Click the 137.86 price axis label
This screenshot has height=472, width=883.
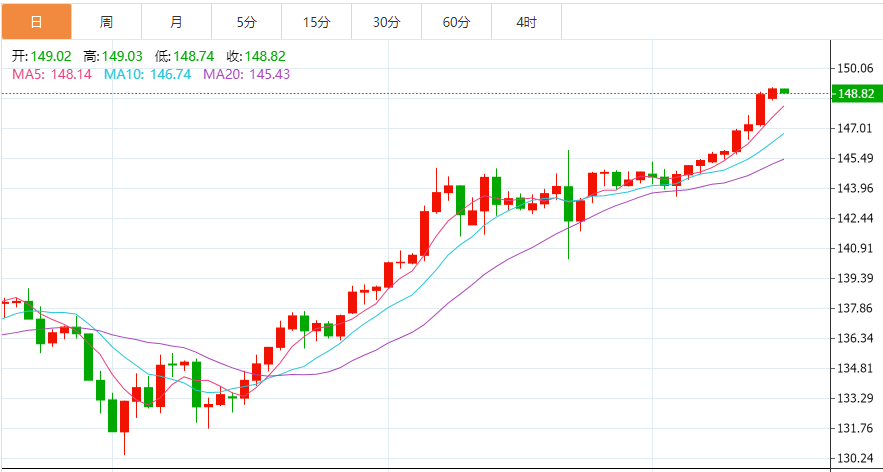coord(857,308)
